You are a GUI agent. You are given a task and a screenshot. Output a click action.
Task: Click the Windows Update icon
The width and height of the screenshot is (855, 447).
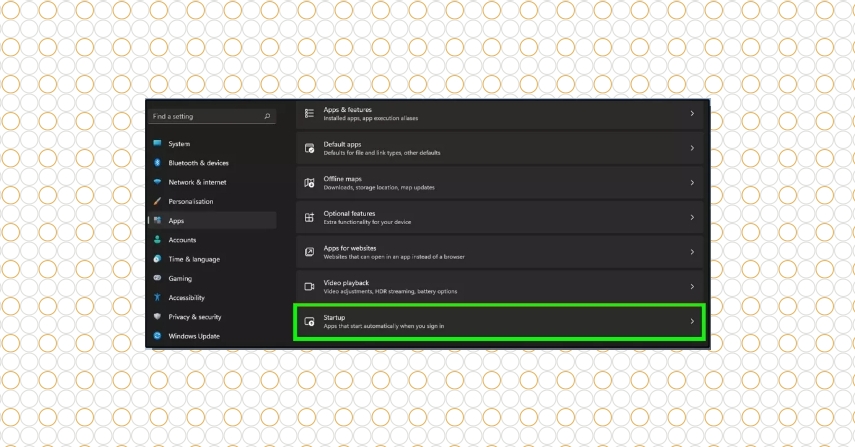(157, 336)
